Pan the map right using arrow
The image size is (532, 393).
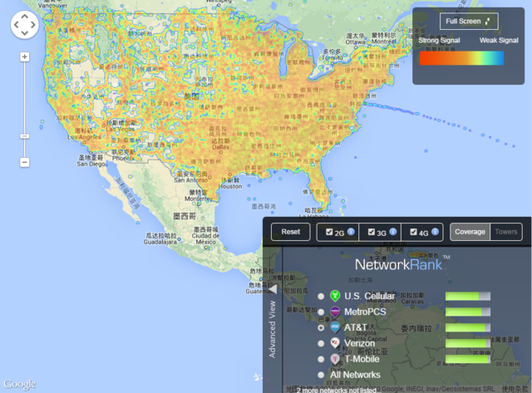coord(33,26)
